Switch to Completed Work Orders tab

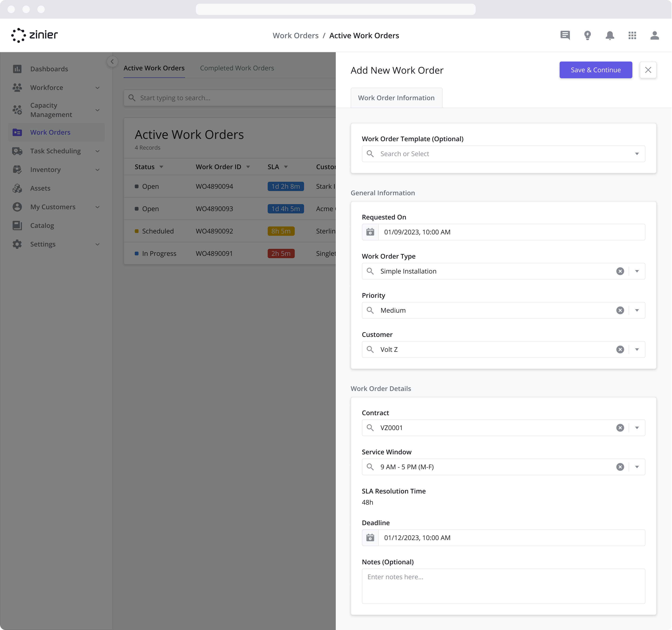pos(237,68)
